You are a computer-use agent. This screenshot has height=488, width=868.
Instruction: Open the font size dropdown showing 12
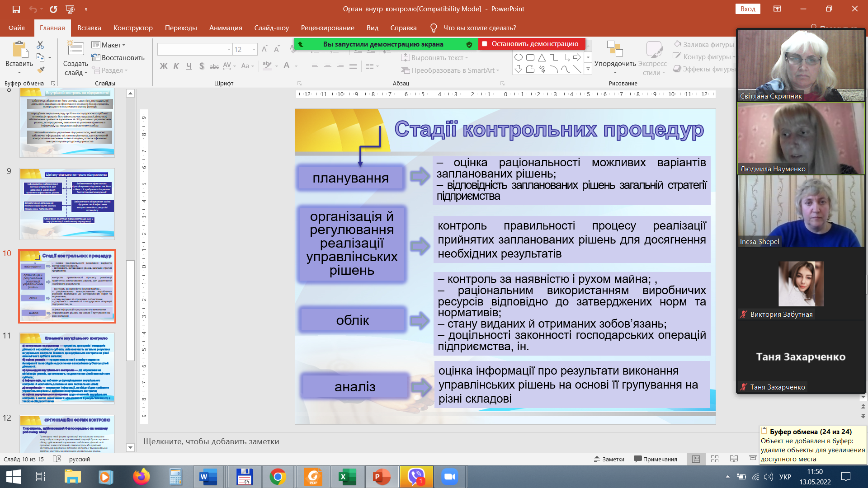point(254,49)
